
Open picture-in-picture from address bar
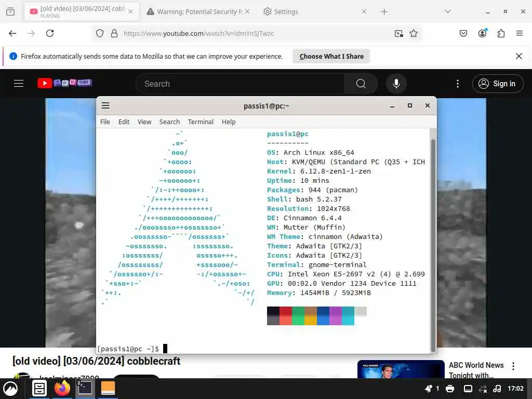[x=399, y=33]
